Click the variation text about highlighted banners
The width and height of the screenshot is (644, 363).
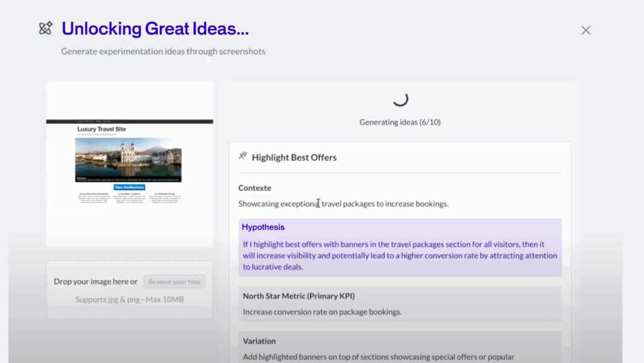pyautogui.click(x=378, y=357)
